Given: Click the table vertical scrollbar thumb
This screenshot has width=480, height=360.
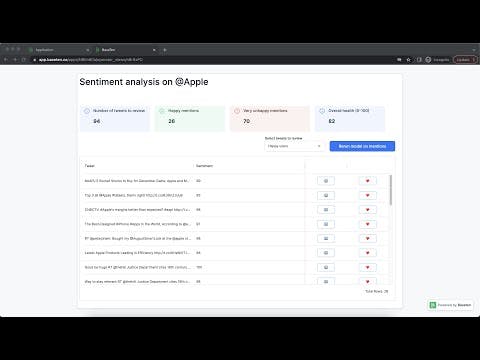Looking at the screenshot, I should 391,190.
